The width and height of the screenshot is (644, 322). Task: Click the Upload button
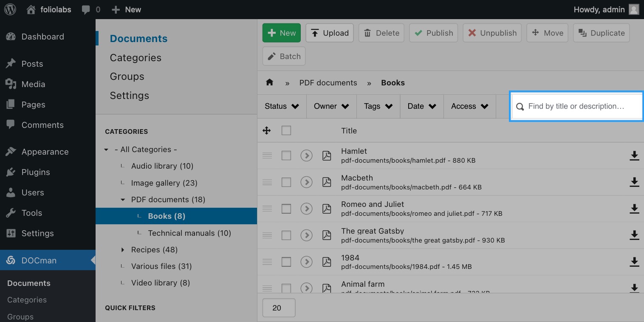330,33
